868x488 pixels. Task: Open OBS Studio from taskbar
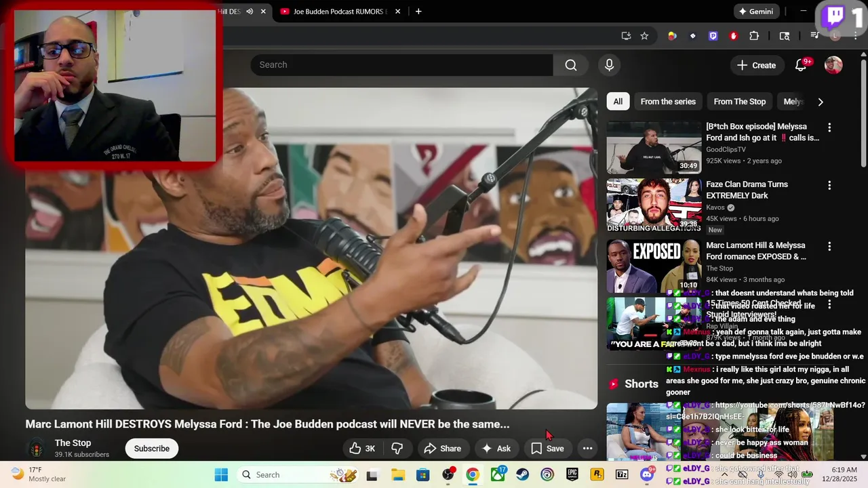[x=448, y=474]
